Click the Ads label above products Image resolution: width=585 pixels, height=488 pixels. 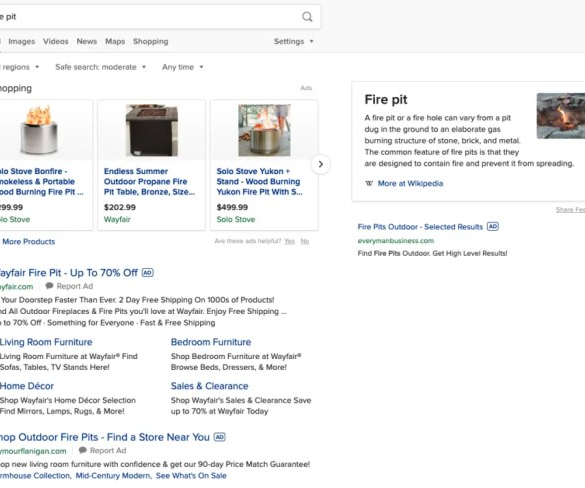tap(306, 88)
